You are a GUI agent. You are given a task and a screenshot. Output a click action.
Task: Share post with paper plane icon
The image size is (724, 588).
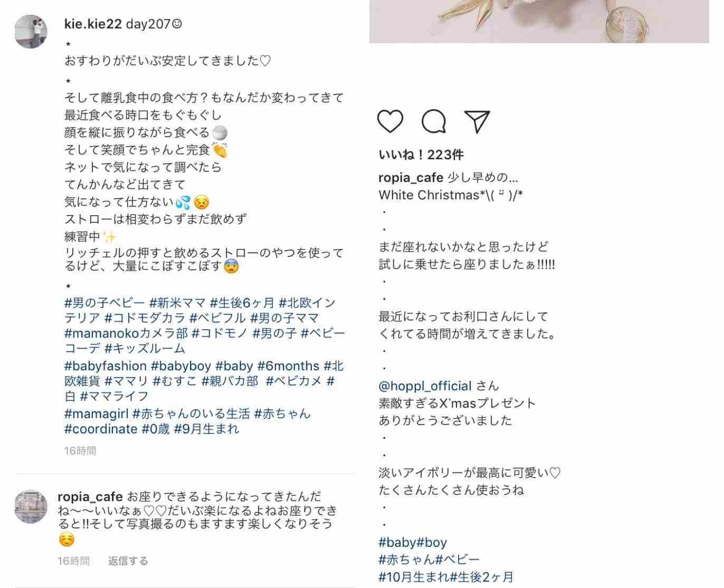click(477, 121)
